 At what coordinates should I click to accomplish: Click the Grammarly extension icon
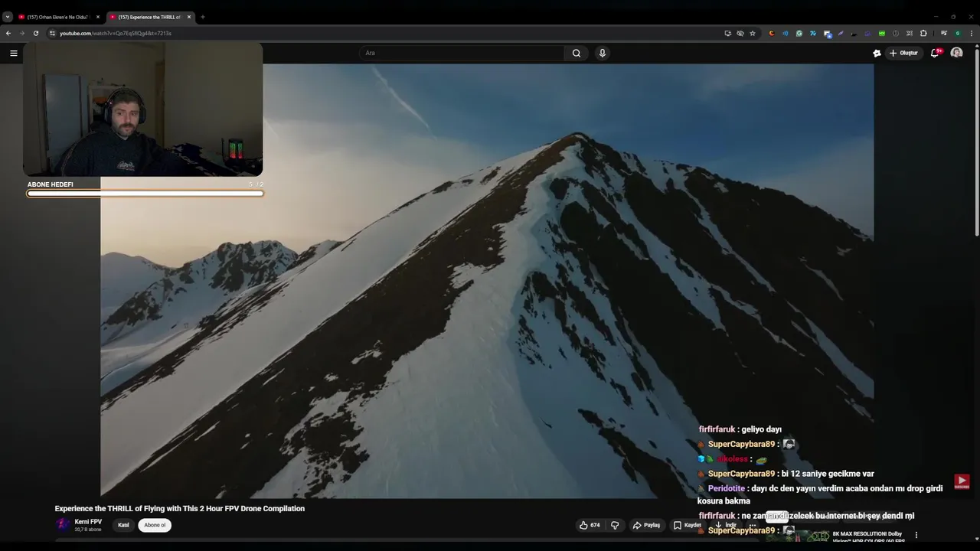(799, 33)
